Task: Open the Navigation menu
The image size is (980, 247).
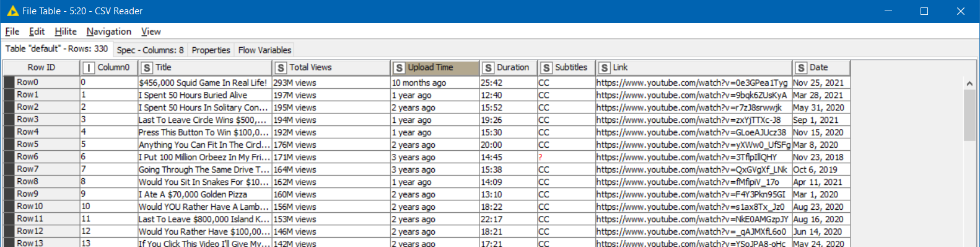Action: (x=108, y=32)
